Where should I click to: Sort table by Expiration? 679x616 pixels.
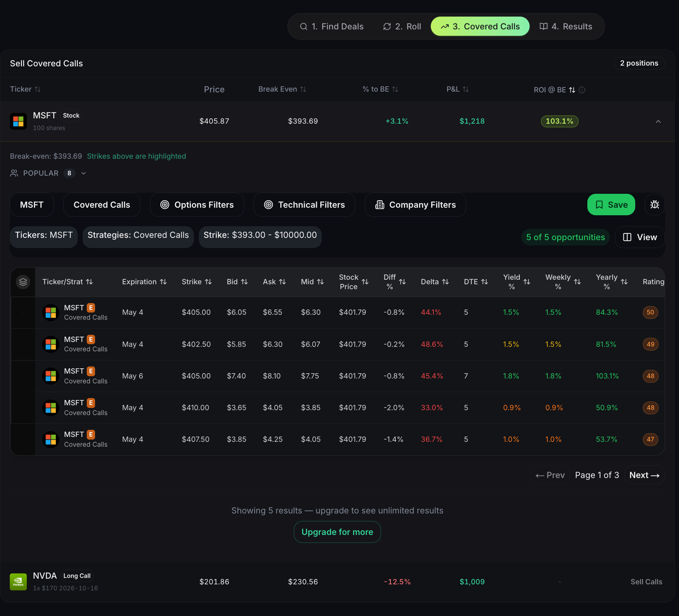[144, 282]
